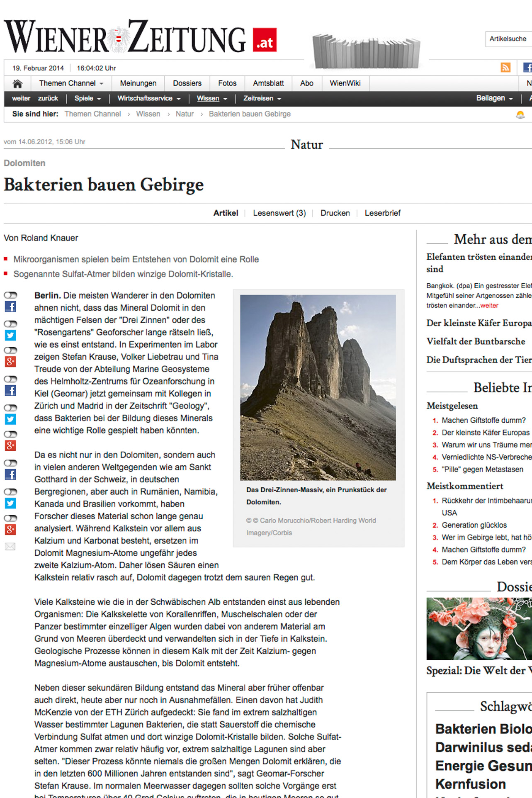
Task: Toggle the switch above the top Google+ icon
Action: tap(10, 350)
